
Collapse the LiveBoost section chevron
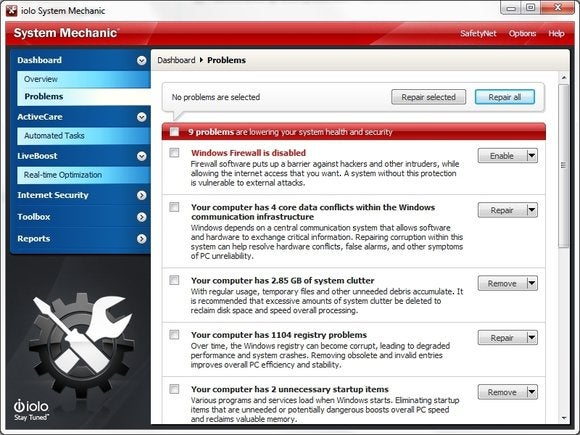(141, 156)
